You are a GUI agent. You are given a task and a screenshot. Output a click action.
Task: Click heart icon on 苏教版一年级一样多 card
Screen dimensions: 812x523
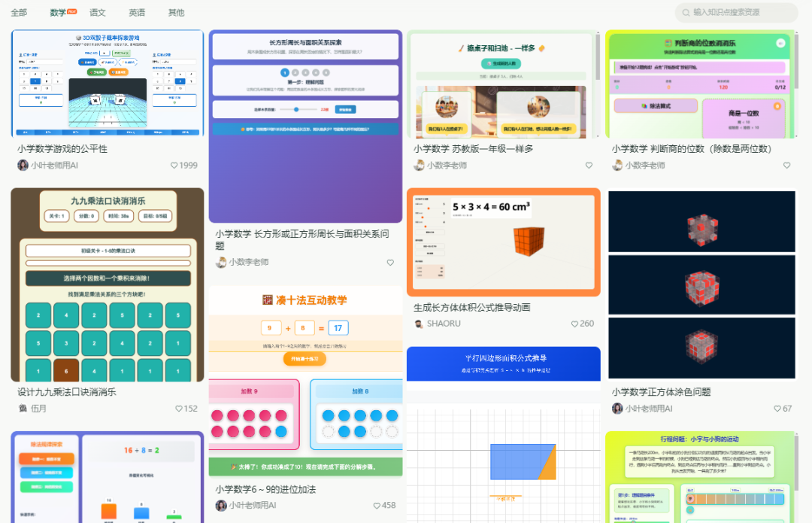[589, 166]
